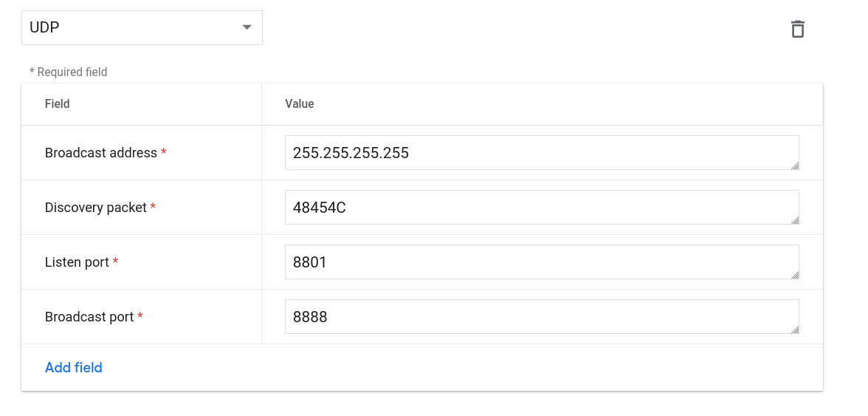Click the Listen port label
This screenshot has height=416, width=868.
tap(77, 262)
